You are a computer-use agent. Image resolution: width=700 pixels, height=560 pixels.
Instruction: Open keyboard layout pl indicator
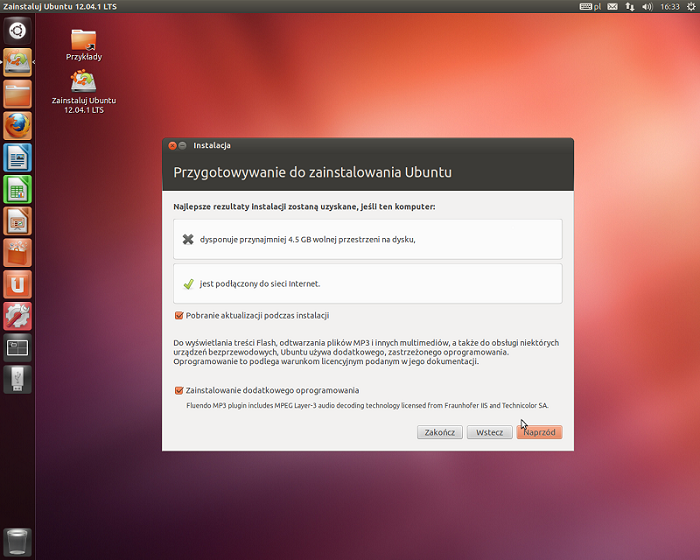tap(590, 7)
